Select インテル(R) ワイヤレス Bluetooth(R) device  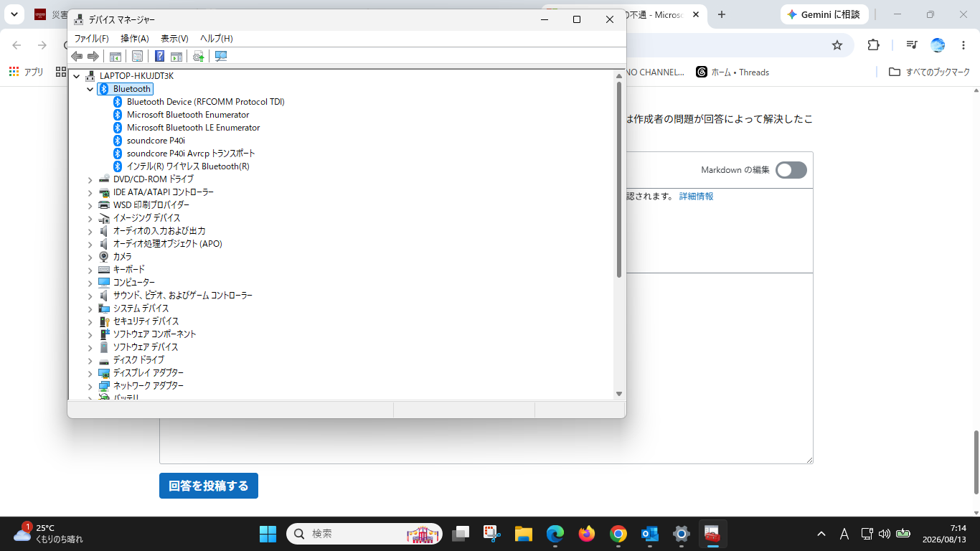click(188, 166)
